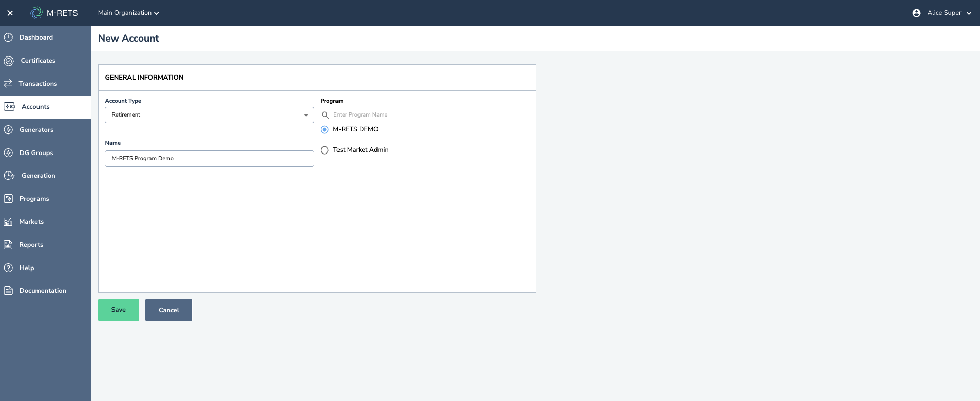Go to Certificates page
The height and width of the screenshot is (401, 980).
tap(46, 61)
